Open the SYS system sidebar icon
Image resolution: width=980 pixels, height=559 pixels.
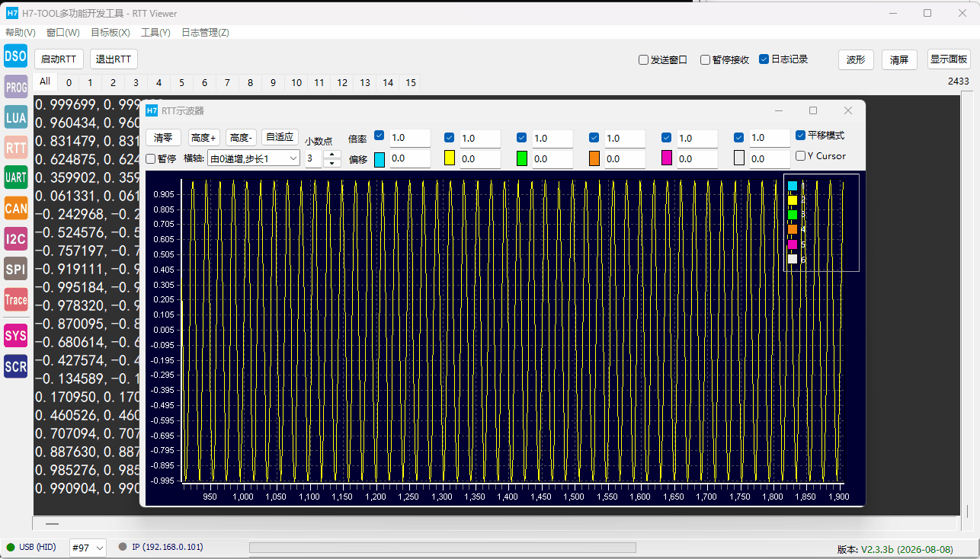click(15, 335)
